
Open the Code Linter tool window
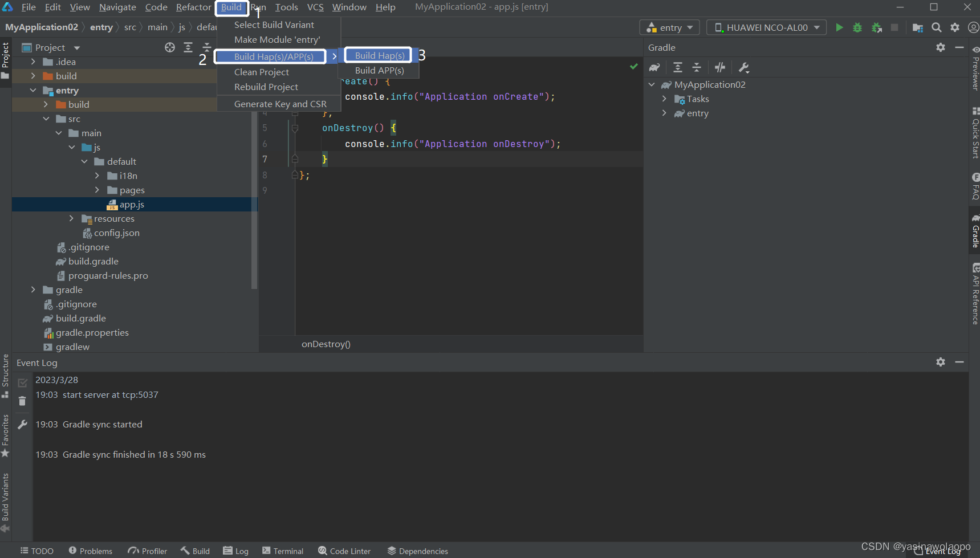coord(345,551)
